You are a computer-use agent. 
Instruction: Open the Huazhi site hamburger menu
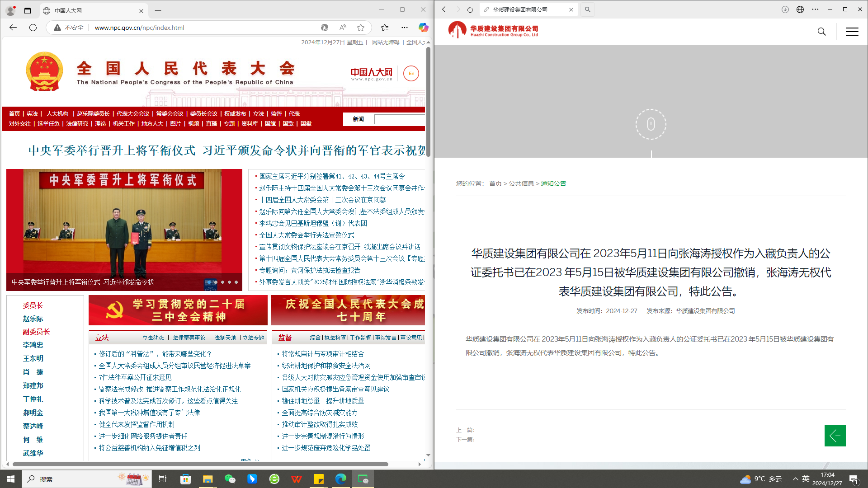[x=852, y=32]
